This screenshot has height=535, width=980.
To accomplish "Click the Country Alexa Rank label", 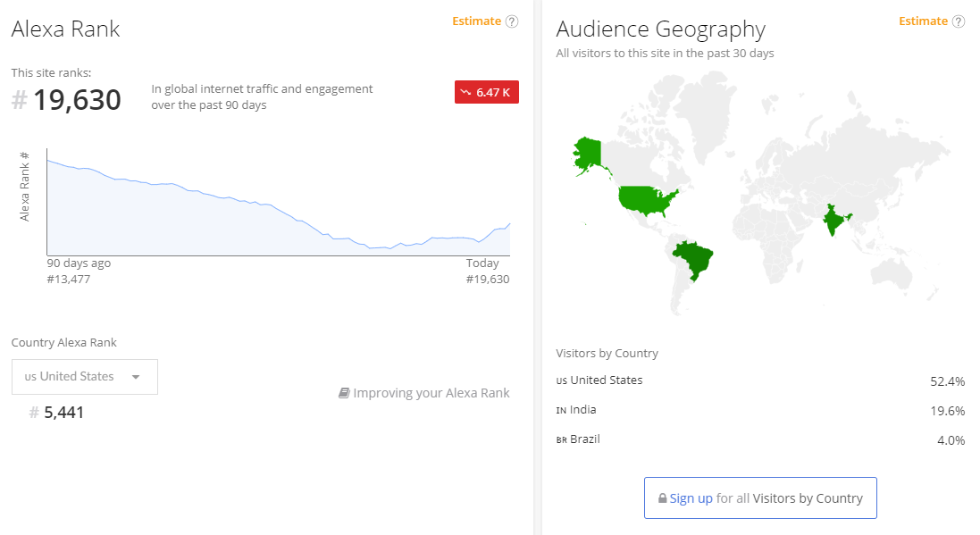I will pyautogui.click(x=63, y=342).
